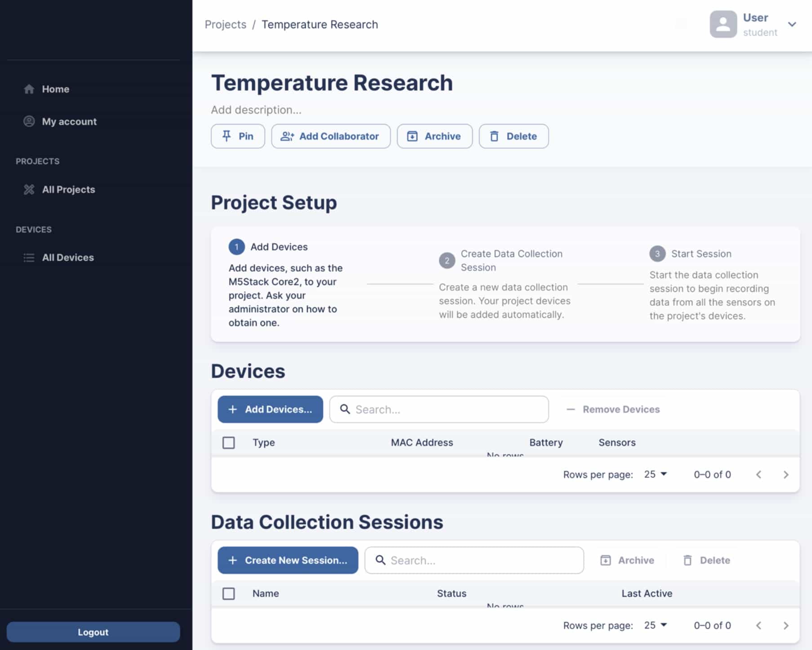This screenshot has width=812, height=650.
Task: Click the Create New Session button
Action: 288,561
